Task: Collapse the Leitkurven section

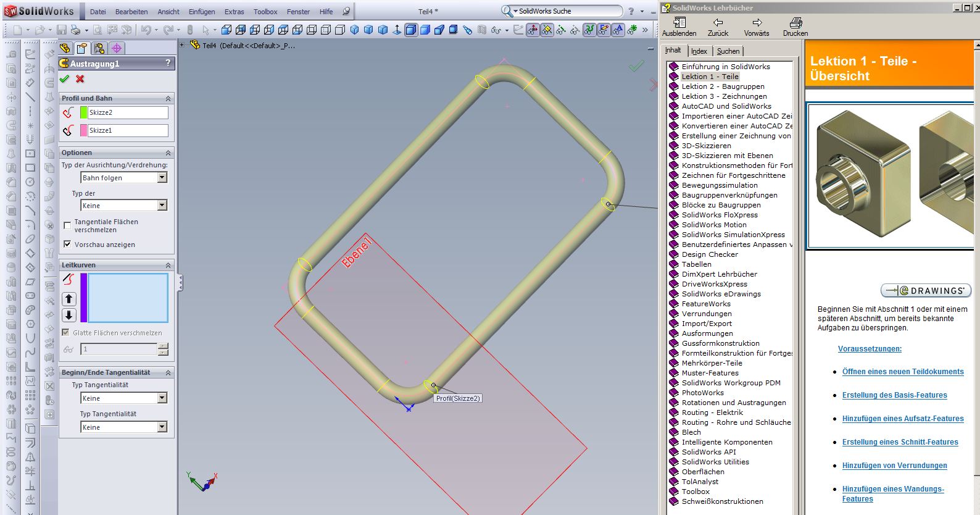Action: (168, 265)
